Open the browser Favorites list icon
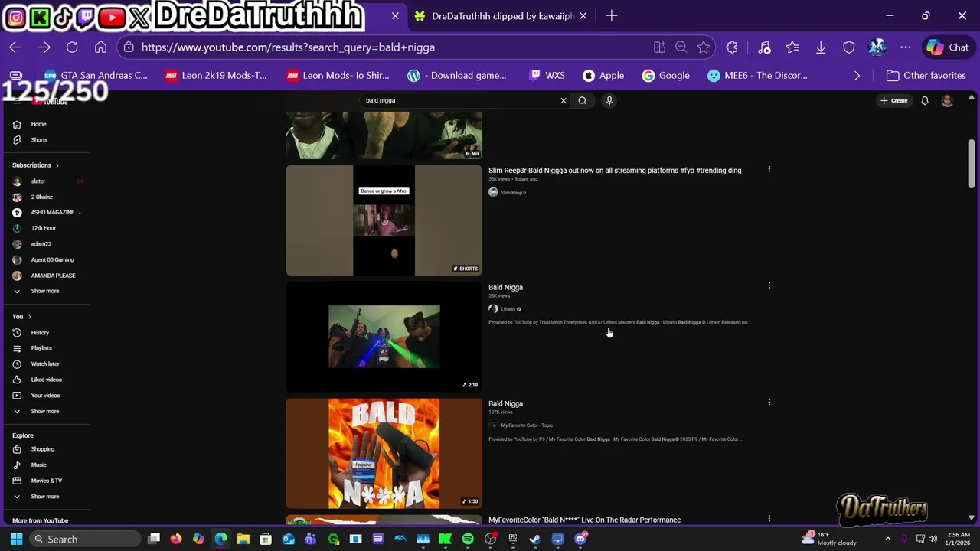 (792, 47)
